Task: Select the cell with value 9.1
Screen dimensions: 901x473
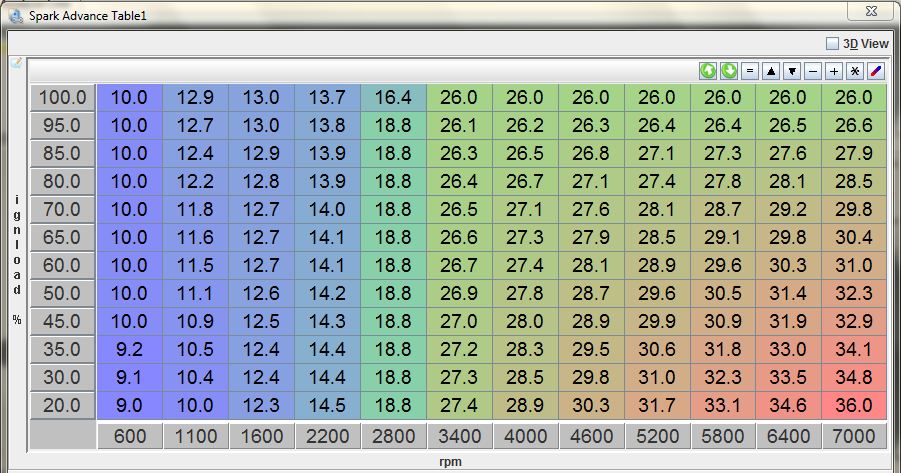Action: (x=129, y=378)
